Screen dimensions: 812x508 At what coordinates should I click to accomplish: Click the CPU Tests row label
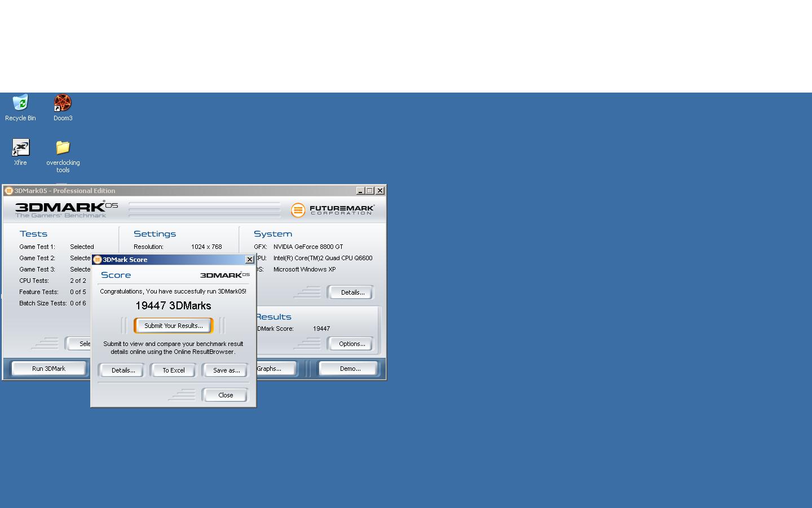(34, 281)
